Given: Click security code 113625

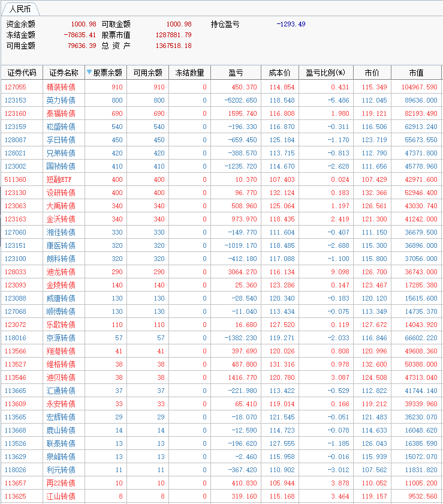Looking at the screenshot, I should tap(16, 496).
